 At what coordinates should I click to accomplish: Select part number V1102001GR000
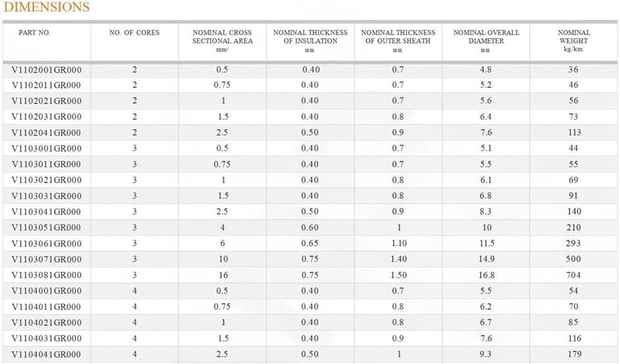pyautogui.click(x=47, y=70)
